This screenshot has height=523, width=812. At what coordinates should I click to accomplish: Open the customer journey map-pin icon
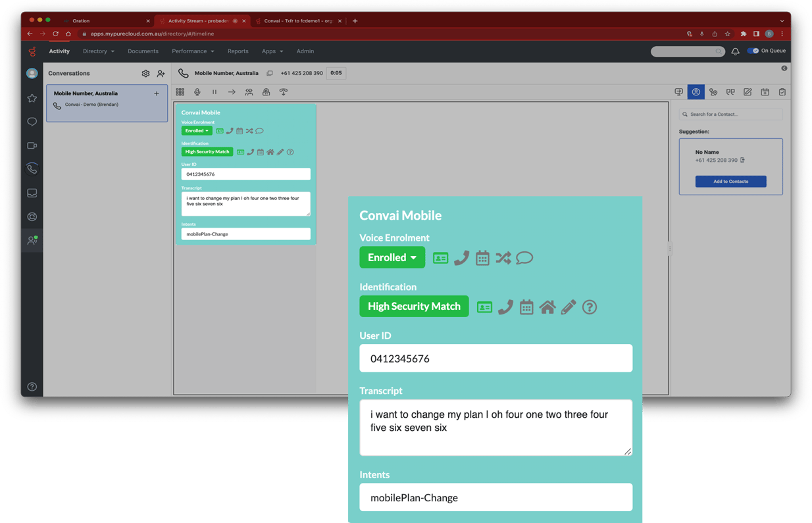click(x=713, y=92)
